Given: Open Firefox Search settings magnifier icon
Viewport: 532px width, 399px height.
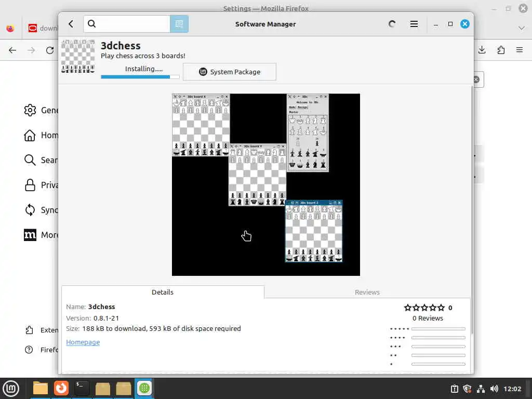Looking at the screenshot, I should click(x=30, y=160).
